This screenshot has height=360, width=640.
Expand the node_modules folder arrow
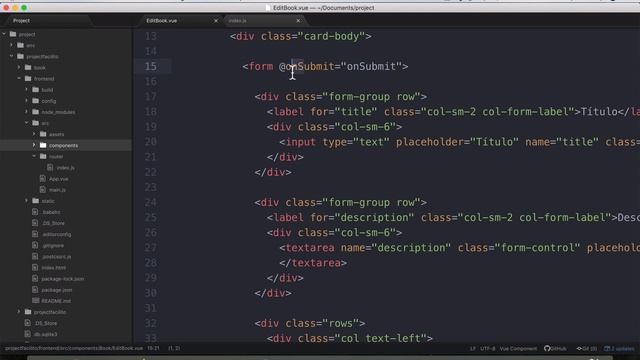click(x=27, y=111)
